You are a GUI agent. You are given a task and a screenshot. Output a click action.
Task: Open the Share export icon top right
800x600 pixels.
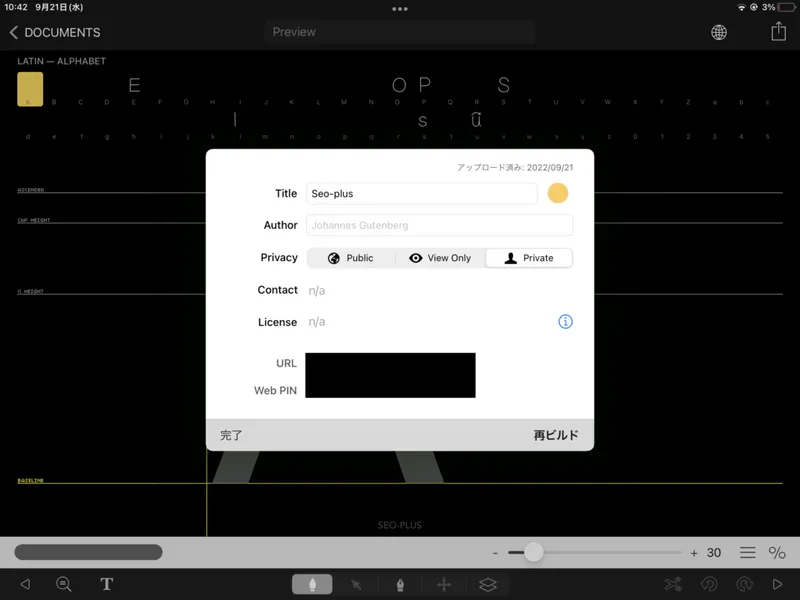pyautogui.click(x=778, y=32)
